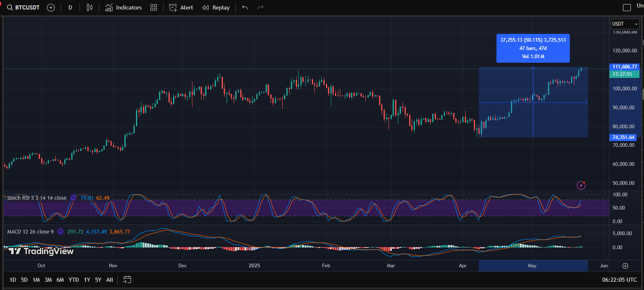Click the bar countdown timer 17:37:55
The image size is (644, 290).
click(x=625, y=74)
